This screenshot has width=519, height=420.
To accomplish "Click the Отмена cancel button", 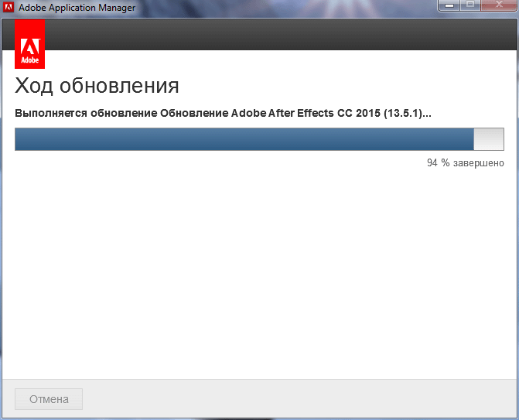I will [x=49, y=399].
